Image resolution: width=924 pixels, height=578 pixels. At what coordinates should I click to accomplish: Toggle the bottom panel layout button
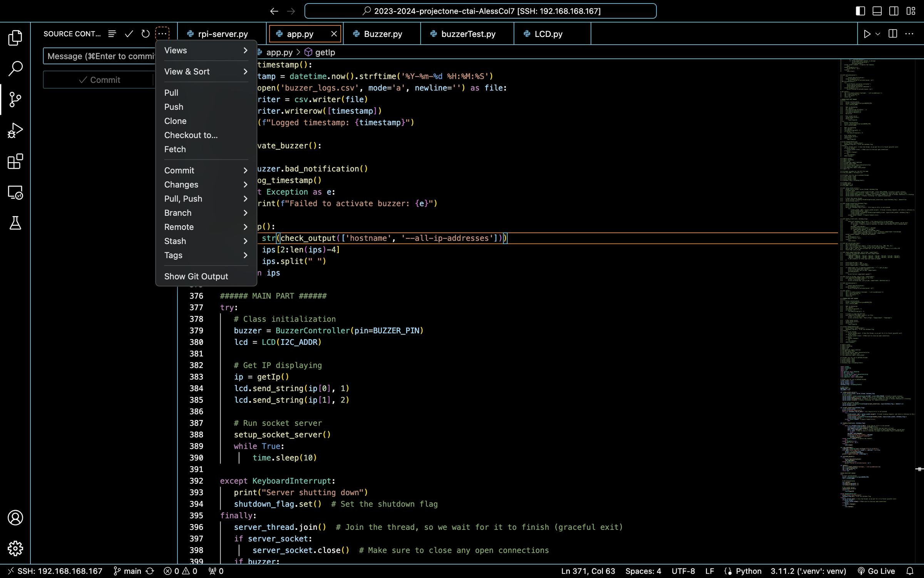pos(877,11)
